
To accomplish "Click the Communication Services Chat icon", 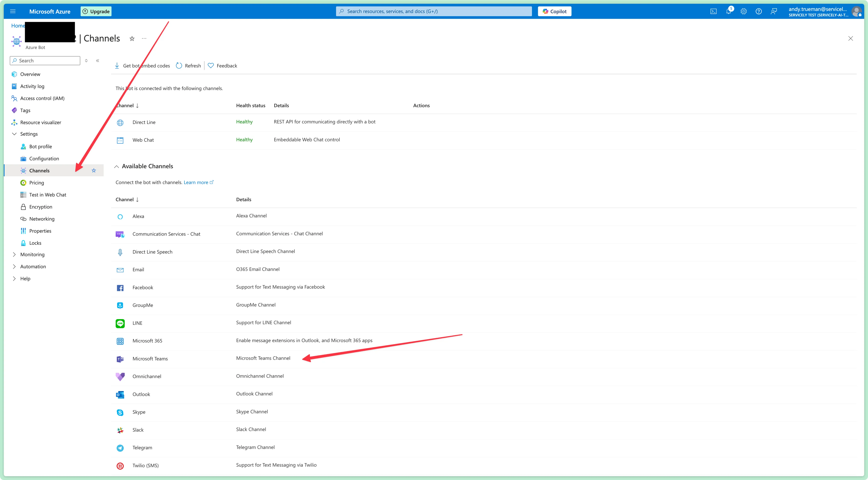I will point(120,234).
